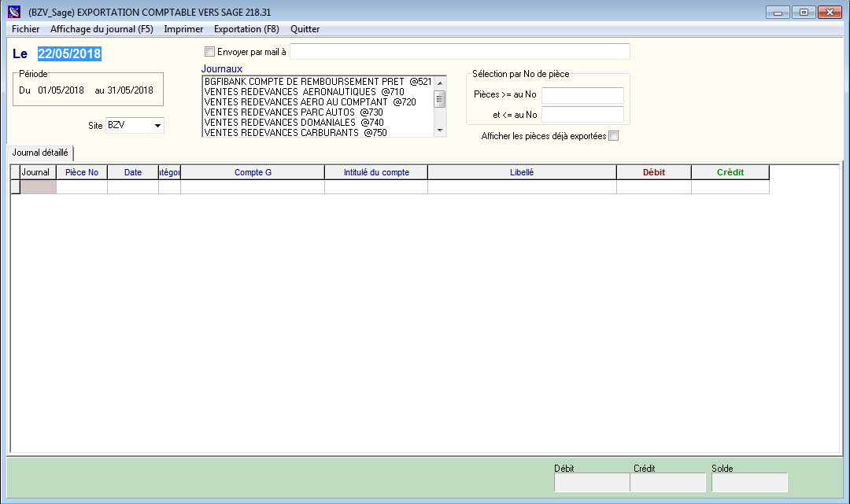Tick Afficher les pièces déjà exportées checkbox
Image resolution: width=850 pixels, height=504 pixels.
point(614,135)
